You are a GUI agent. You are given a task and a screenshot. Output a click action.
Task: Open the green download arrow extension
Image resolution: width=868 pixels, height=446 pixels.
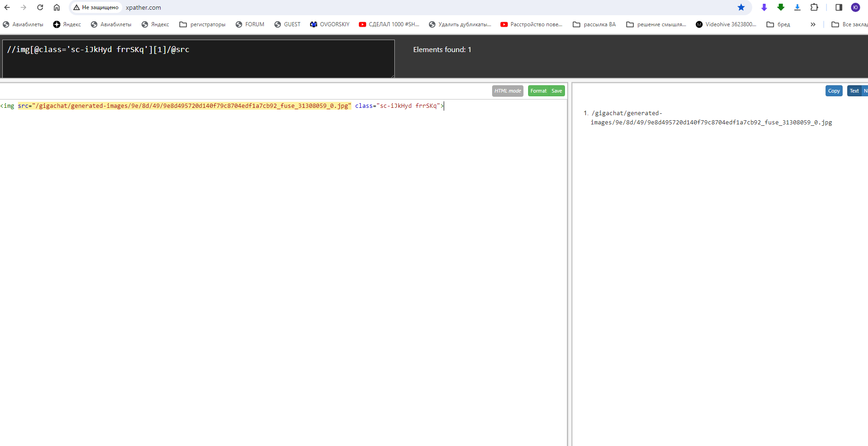[780, 7]
